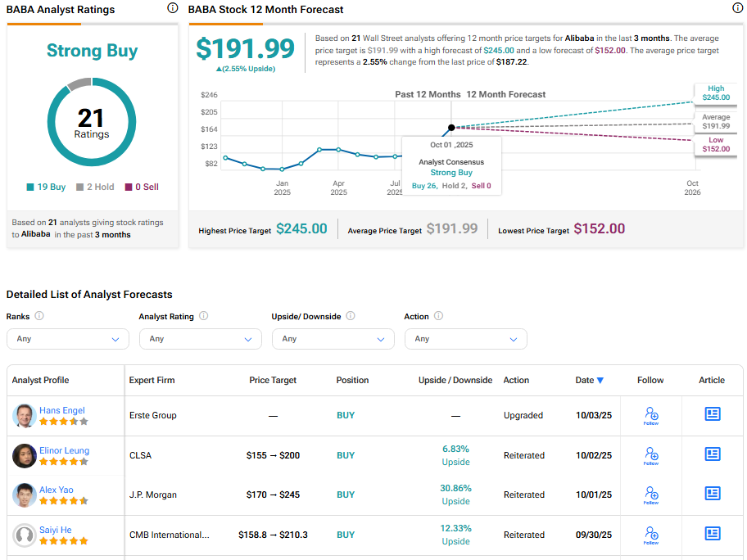Open the article icon for CLSA rating
The height and width of the screenshot is (560, 747).
click(x=713, y=454)
